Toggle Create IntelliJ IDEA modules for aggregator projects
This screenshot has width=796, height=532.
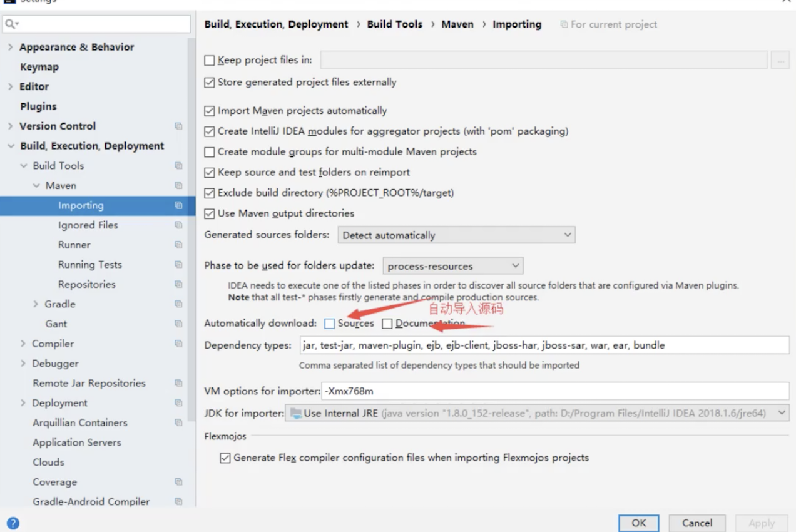210,131
